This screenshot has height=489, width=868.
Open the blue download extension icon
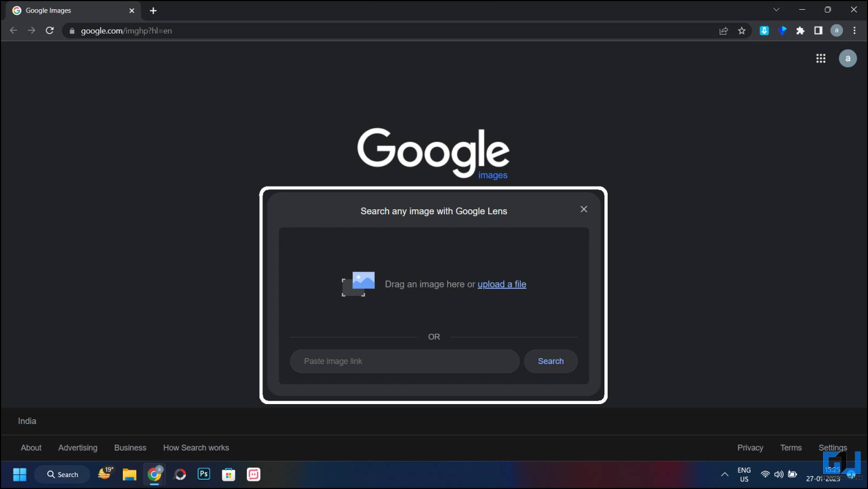[x=764, y=31]
